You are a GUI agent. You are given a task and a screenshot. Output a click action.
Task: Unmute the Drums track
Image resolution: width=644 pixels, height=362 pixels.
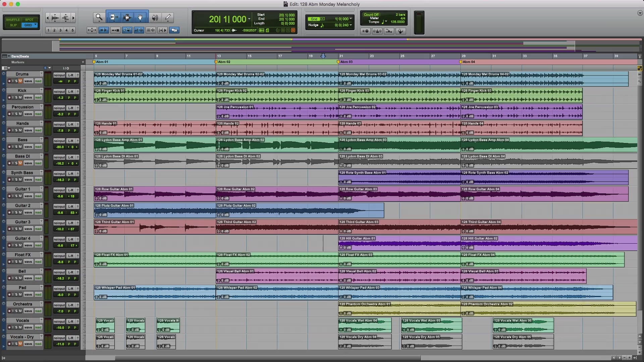coord(20,81)
